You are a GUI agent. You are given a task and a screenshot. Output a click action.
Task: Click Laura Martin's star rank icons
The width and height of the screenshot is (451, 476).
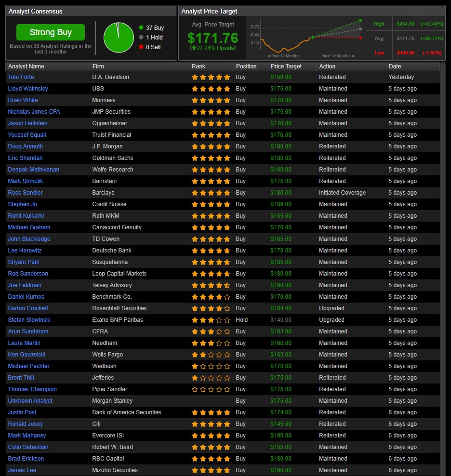[211, 343]
